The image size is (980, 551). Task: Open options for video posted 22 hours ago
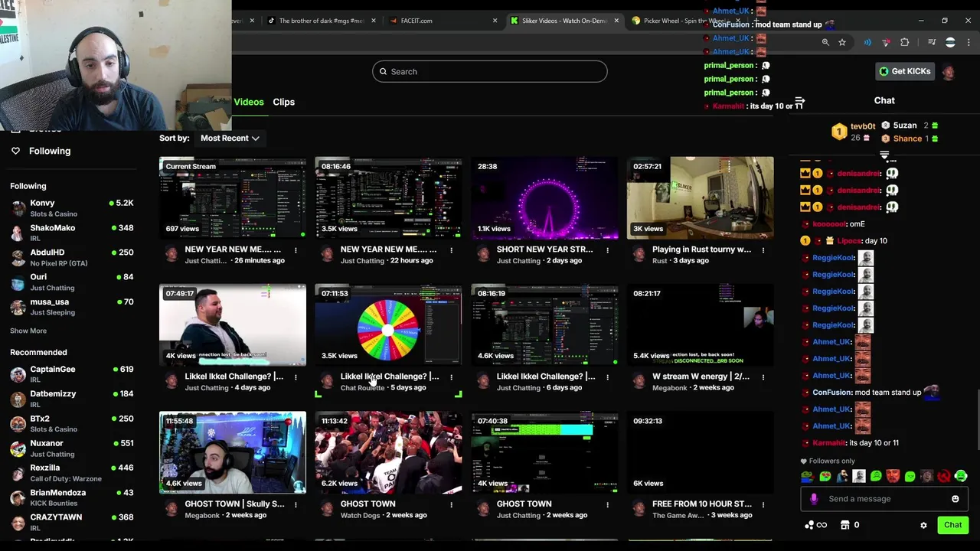pos(451,249)
